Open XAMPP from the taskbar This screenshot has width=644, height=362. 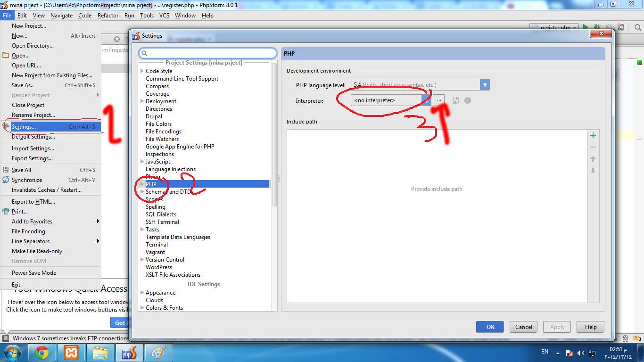tap(72, 353)
